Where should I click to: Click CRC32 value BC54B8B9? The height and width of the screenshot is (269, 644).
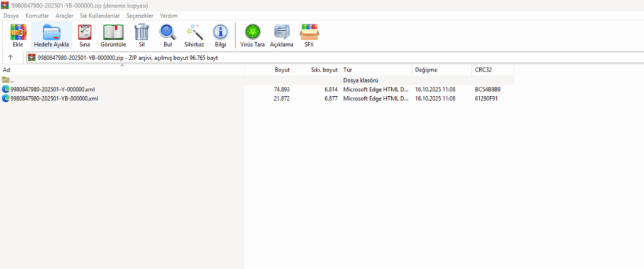(x=487, y=89)
